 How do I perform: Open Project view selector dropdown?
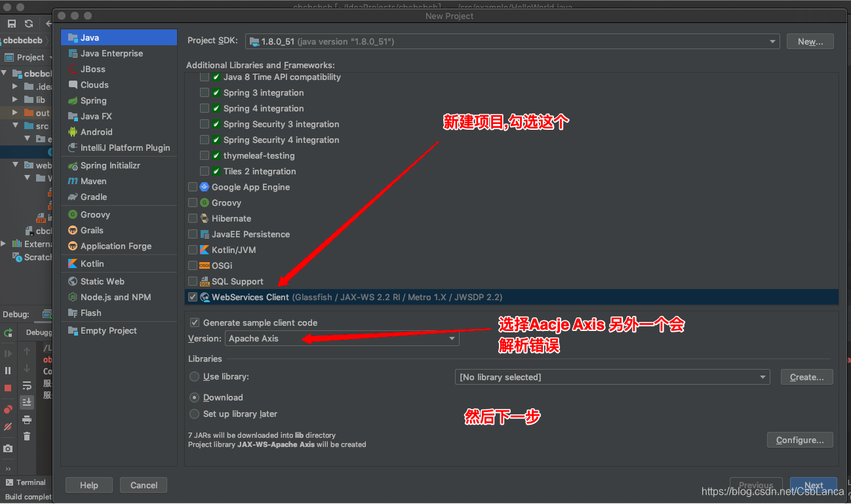click(x=29, y=57)
